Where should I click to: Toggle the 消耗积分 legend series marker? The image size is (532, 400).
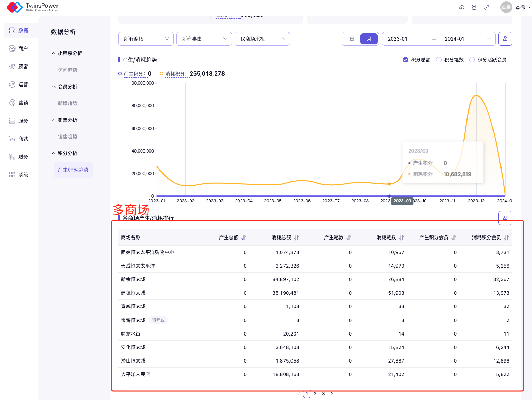(x=162, y=73)
